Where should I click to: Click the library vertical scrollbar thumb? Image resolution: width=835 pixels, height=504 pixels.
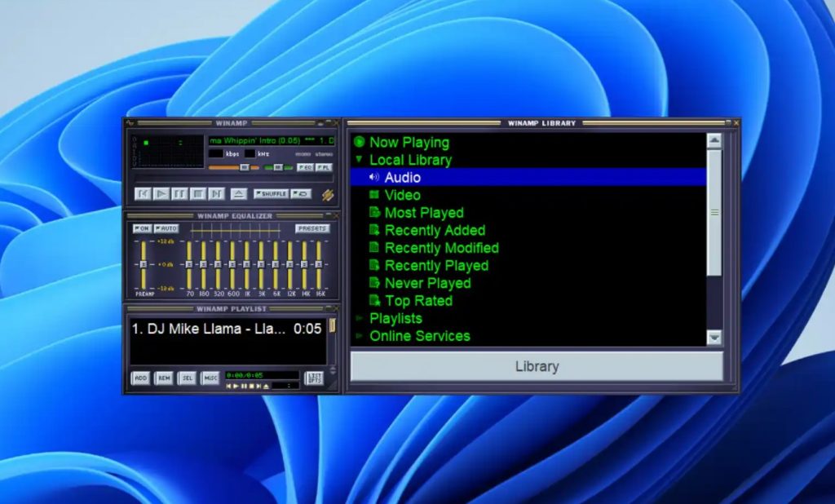point(714,213)
